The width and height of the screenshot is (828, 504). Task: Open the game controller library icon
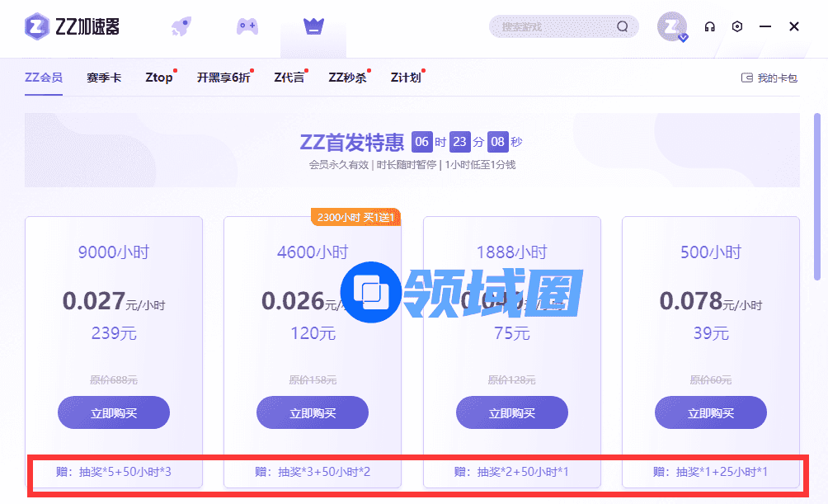[x=247, y=26]
